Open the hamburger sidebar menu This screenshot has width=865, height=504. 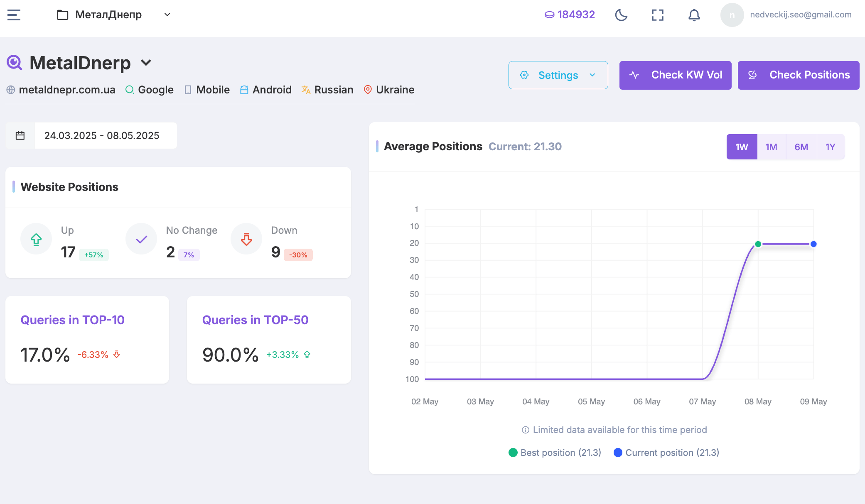click(x=14, y=15)
